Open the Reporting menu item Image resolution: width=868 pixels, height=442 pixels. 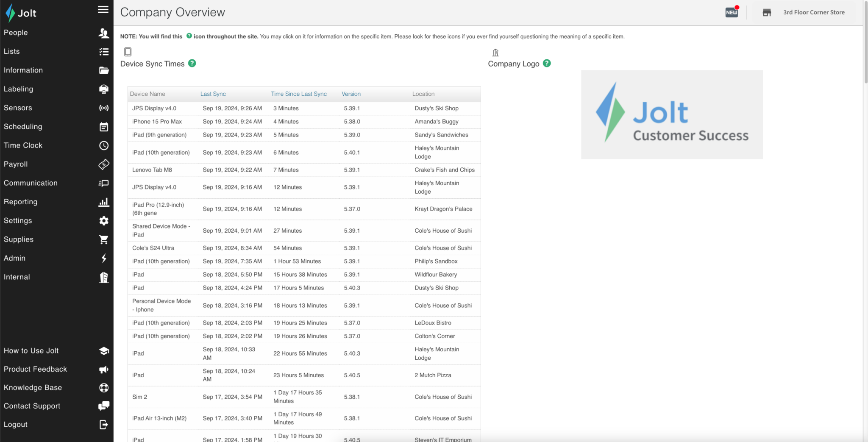coord(20,202)
